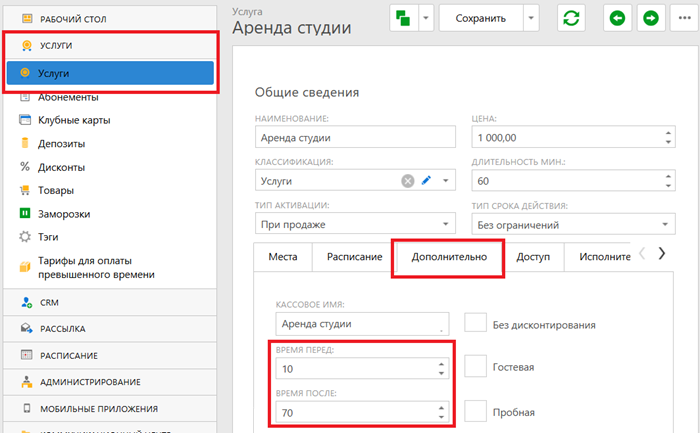The width and height of the screenshot is (700, 433).
Task: Click the Наименование input field
Action: pyautogui.click(x=355, y=137)
